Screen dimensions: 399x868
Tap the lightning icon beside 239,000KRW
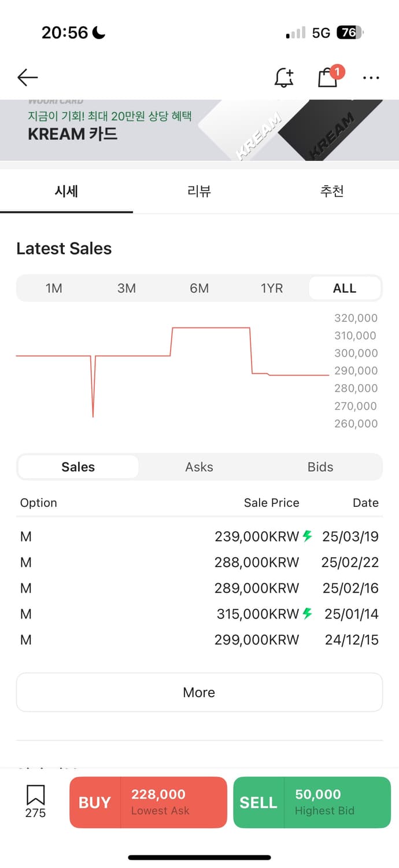pyautogui.click(x=308, y=536)
